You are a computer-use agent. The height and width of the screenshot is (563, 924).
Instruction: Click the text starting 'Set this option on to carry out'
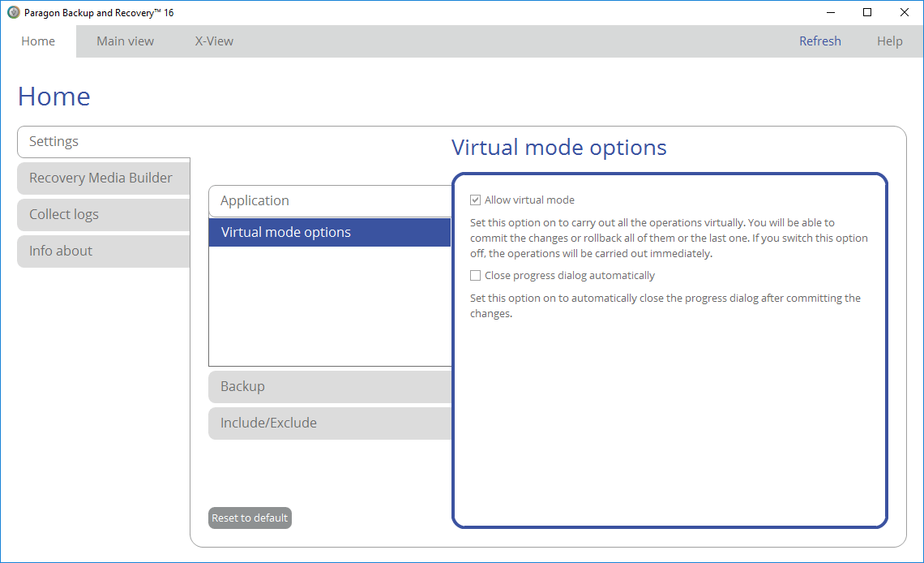[x=669, y=239]
